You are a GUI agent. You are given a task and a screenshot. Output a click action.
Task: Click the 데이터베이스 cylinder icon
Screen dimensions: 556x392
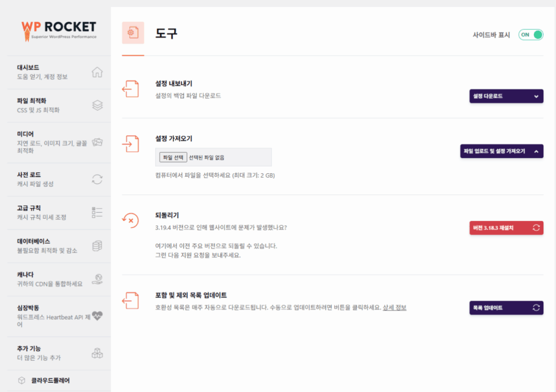97,246
